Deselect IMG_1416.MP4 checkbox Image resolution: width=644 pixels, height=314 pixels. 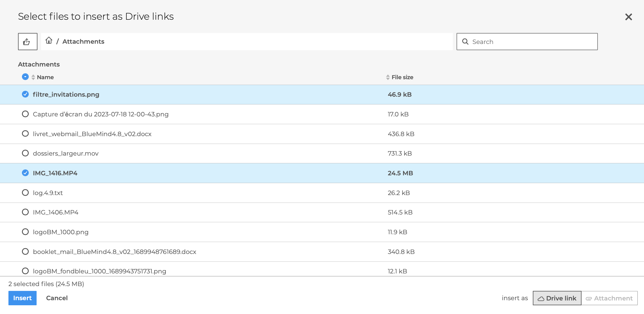coord(25,173)
